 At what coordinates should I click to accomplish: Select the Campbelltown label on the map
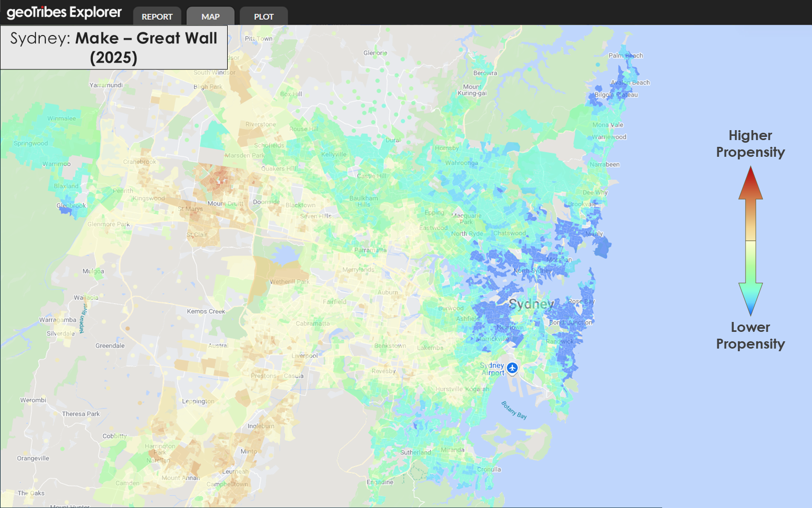point(227,484)
